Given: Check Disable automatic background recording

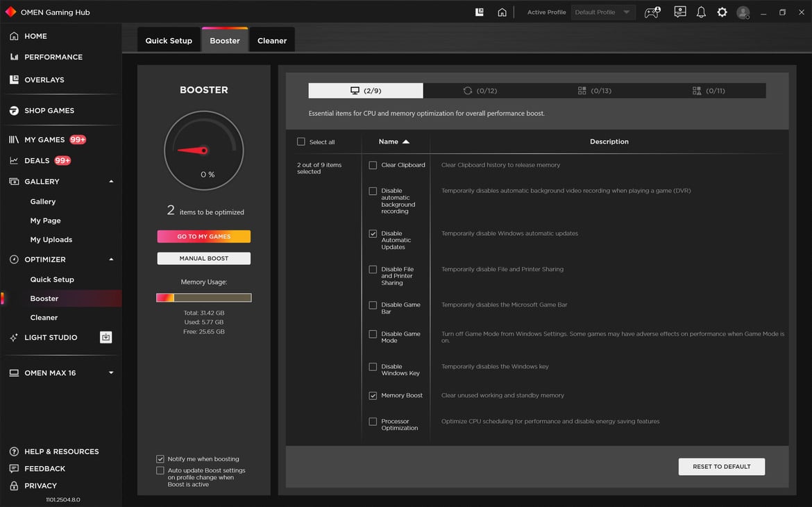Looking at the screenshot, I should 373,191.
